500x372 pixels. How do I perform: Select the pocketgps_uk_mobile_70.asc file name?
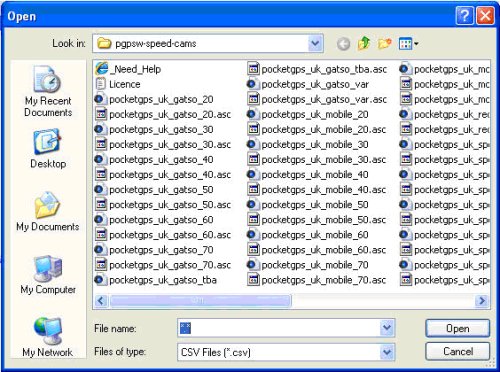click(x=323, y=280)
